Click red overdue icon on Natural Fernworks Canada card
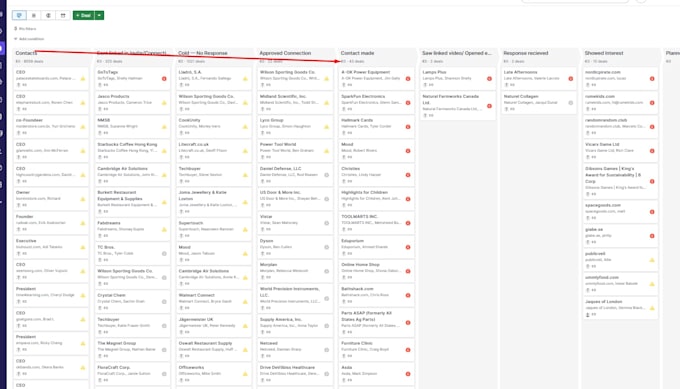This screenshot has width=680, height=389. click(x=489, y=106)
